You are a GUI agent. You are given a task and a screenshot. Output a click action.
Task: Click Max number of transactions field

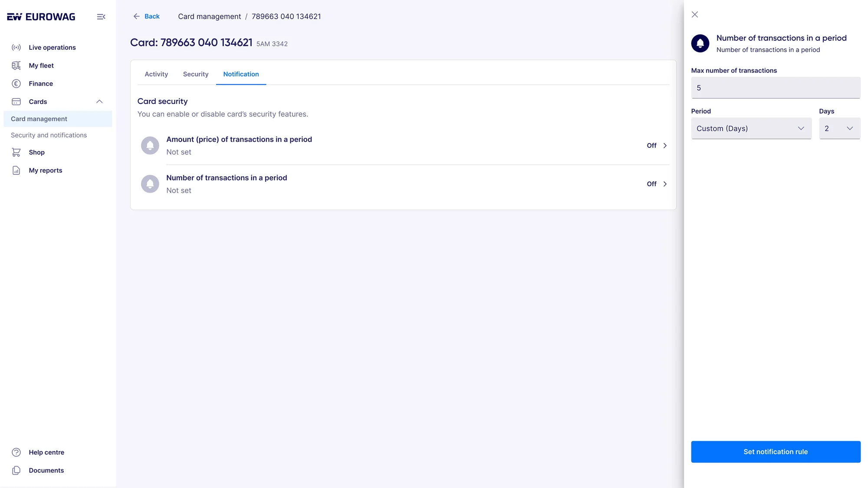[776, 88]
